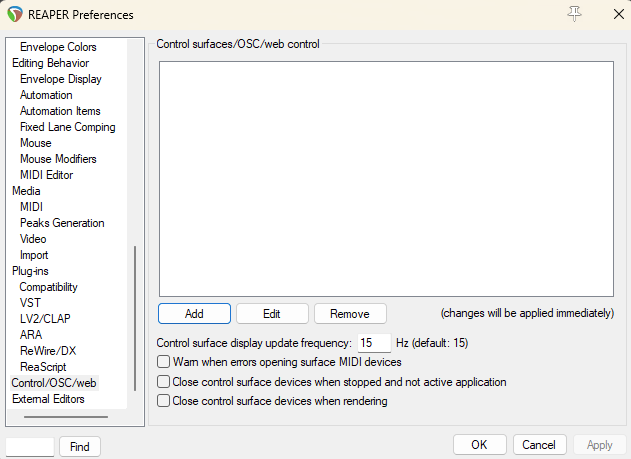Select the Editing Behavior category
The width and height of the screenshot is (631, 459).
[x=51, y=63]
